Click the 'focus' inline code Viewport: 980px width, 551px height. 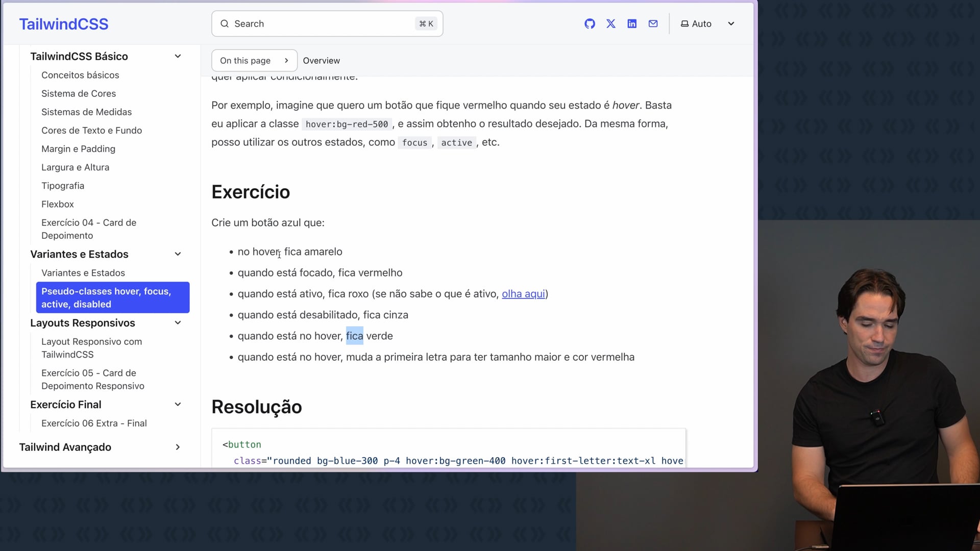(x=414, y=143)
